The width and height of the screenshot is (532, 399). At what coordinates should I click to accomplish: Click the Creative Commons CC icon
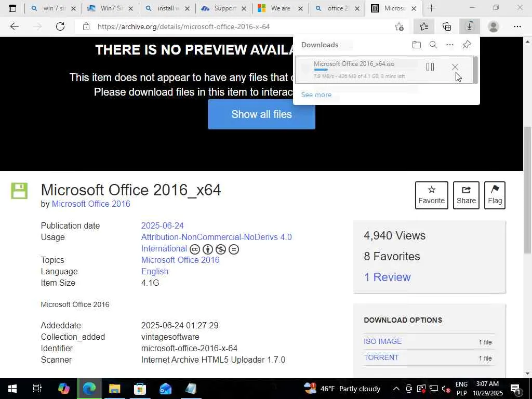195,249
